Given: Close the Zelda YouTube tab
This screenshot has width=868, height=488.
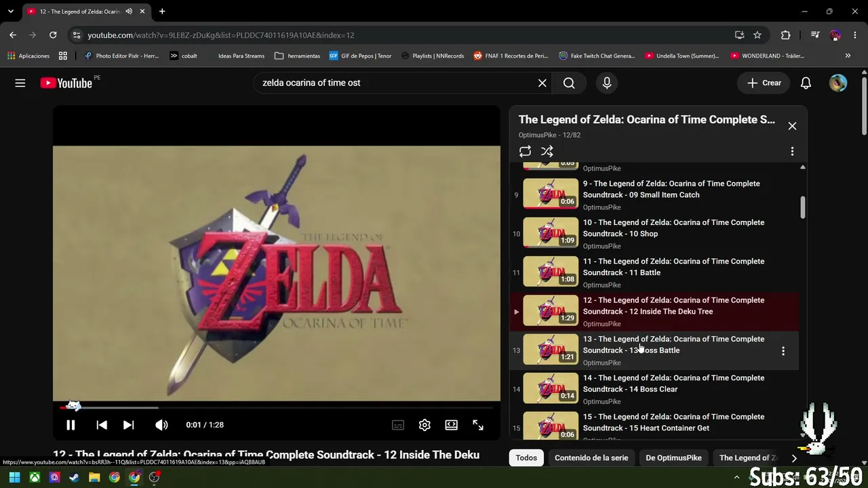Looking at the screenshot, I should tap(144, 12).
